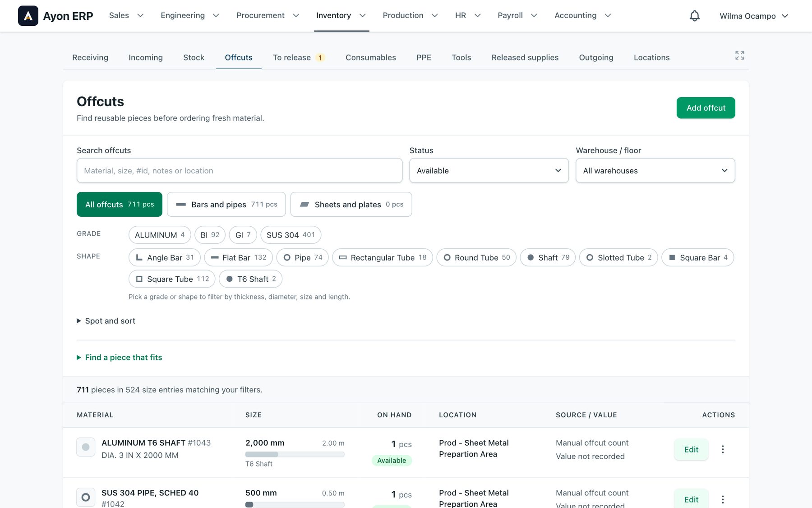The height and width of the screenshot is (508, 812).
Task: Expand Find a piece that fits
Action: (120, 358)
